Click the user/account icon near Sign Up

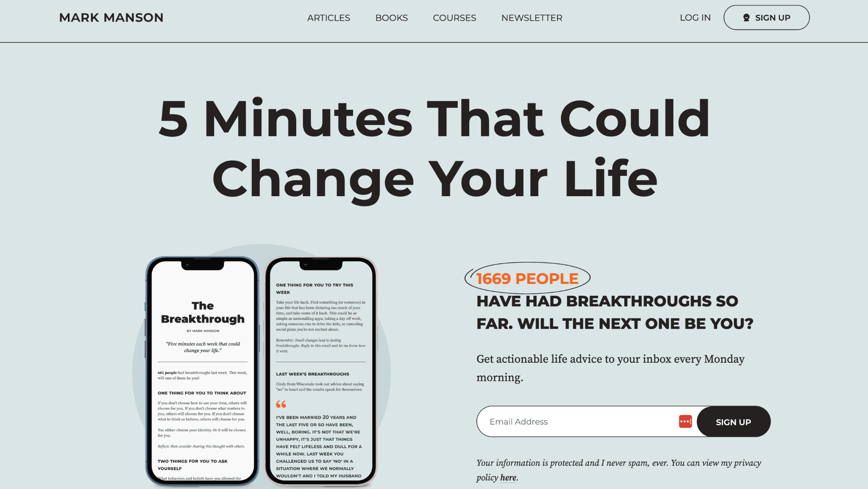click(x=746, y=17)
